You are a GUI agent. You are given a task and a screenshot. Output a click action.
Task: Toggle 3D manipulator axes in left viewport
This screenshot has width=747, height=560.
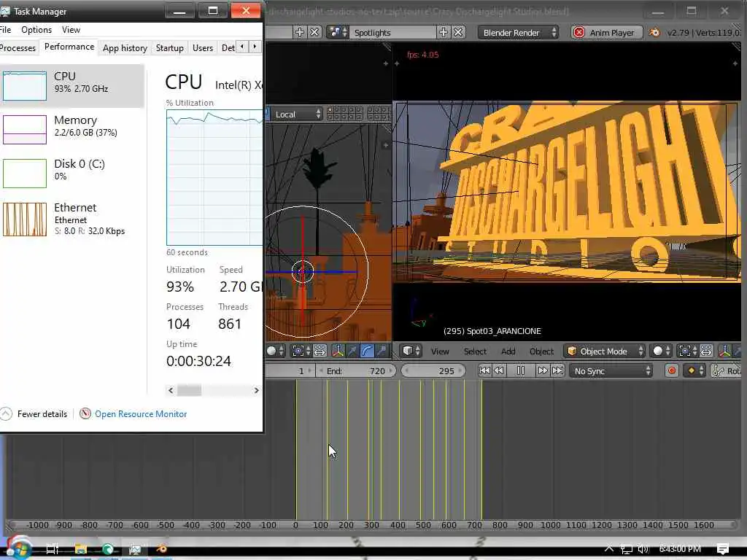point(338,351)
